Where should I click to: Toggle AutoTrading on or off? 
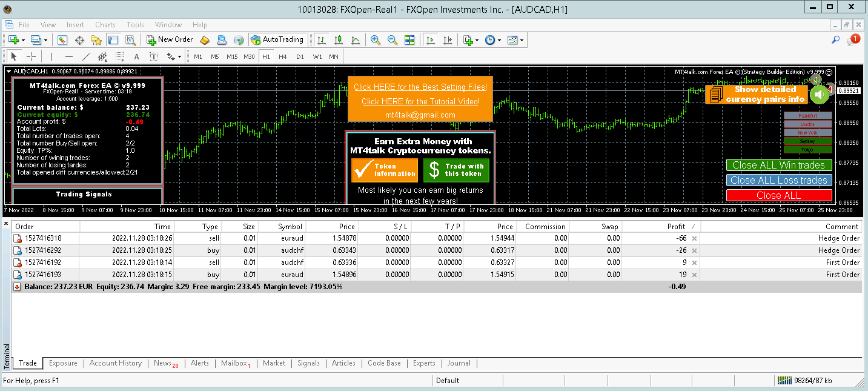(277, 40)
